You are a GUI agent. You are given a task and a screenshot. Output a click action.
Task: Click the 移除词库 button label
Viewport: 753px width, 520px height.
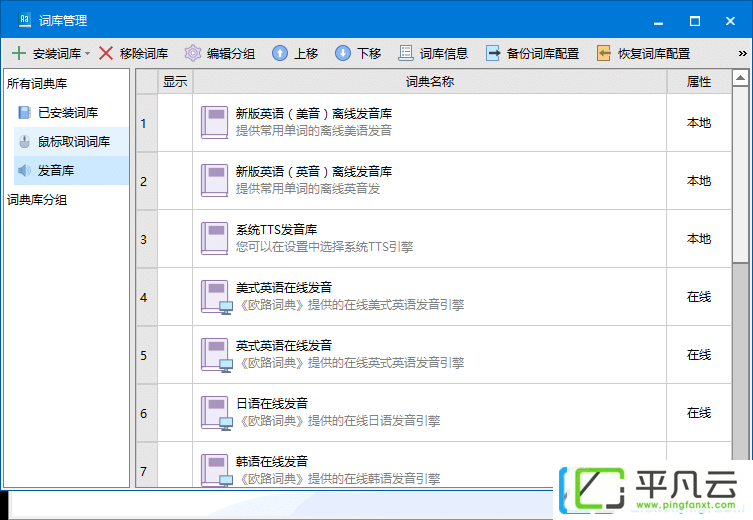[144, 53]
